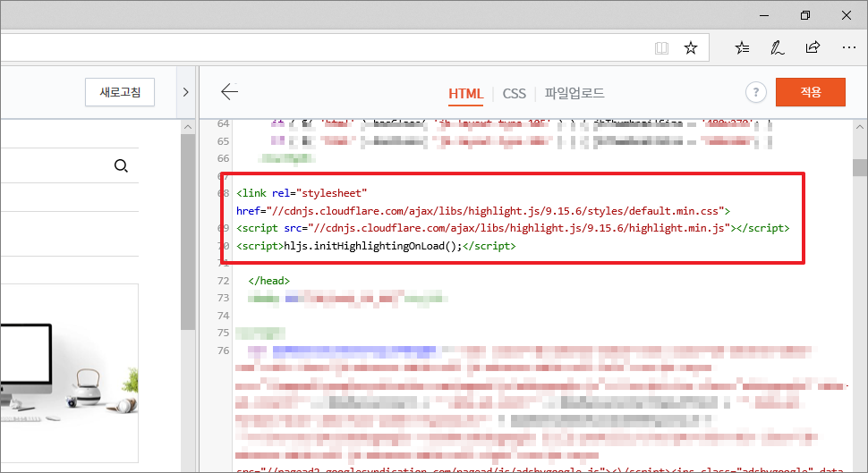Click the default.min.css href line
Screen dimensions: 868x473
click(x=483, y=211)
